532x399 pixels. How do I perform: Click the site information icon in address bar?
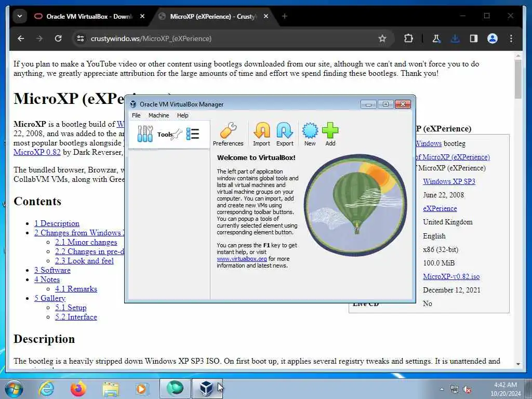click(81, 38)
